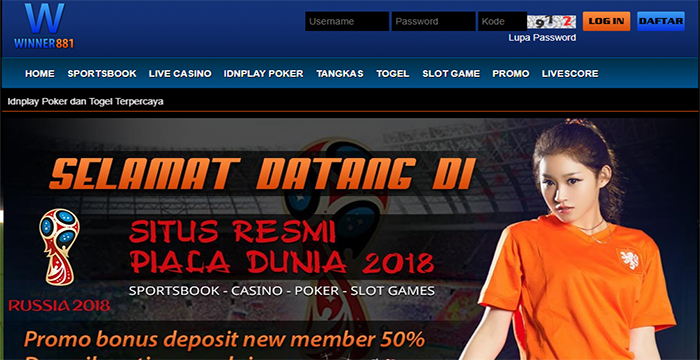700x360 pixels.
Task: Focus the Kode captcha field
Action: [502, 21]
